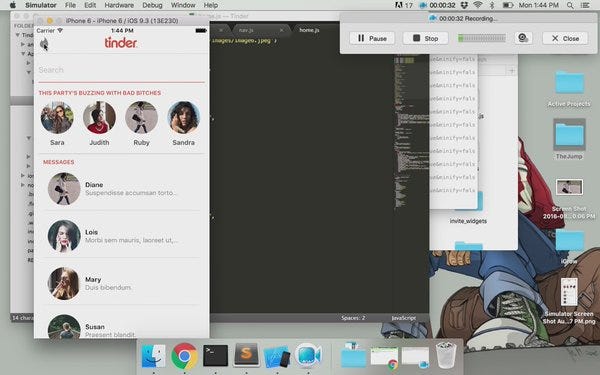Image resolution: width=600 pixels, height=375 pixels.
Task: Open the Apple menu
Action: (13, 5)
